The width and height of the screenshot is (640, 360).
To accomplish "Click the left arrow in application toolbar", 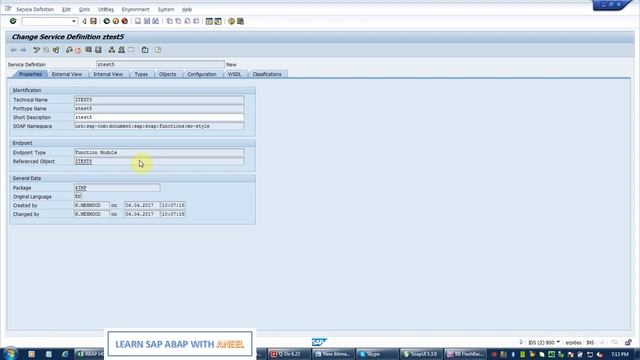I will point(13,50).
